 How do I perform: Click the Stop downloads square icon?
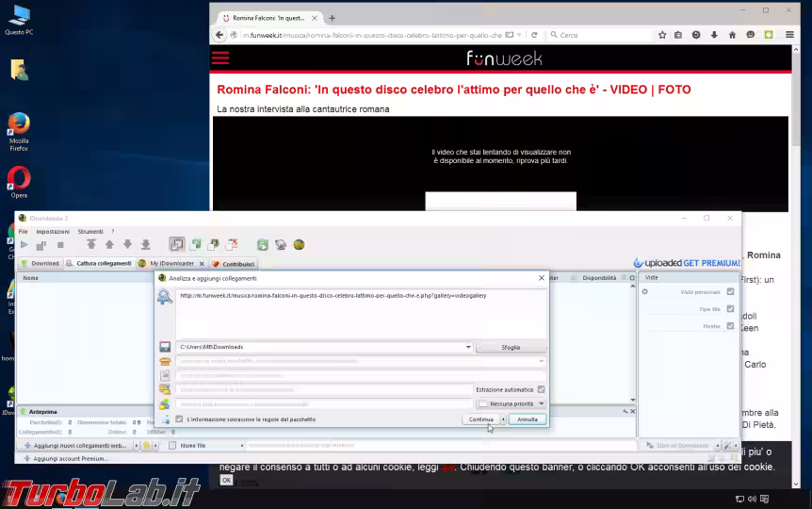pos(60,245)
